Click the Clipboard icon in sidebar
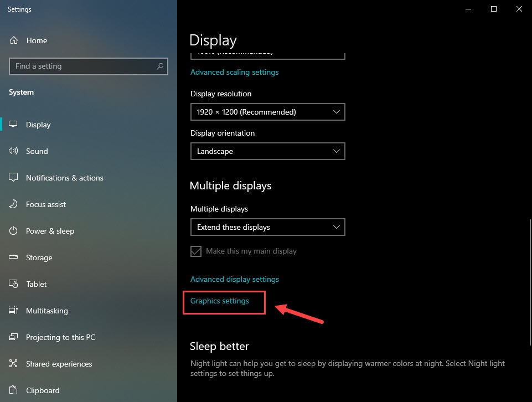Viewport: 532px width, 402px height. (x=13, y=390)
